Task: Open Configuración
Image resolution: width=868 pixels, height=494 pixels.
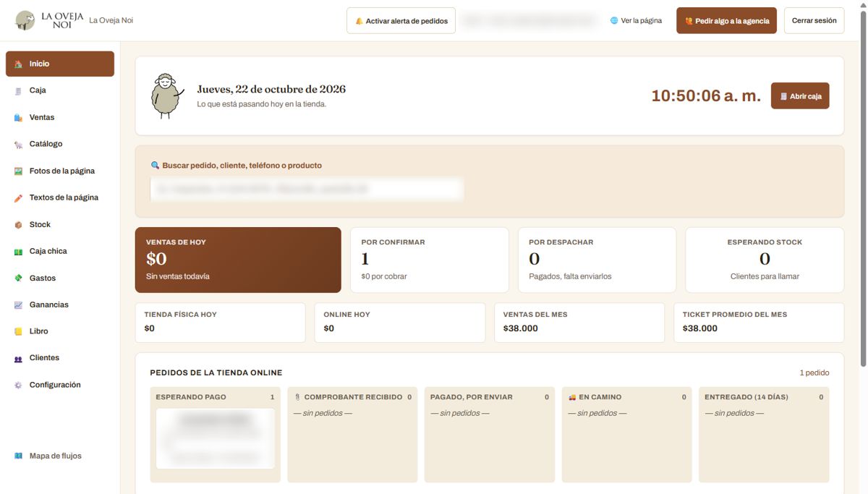Action: (x=60, y=385)
